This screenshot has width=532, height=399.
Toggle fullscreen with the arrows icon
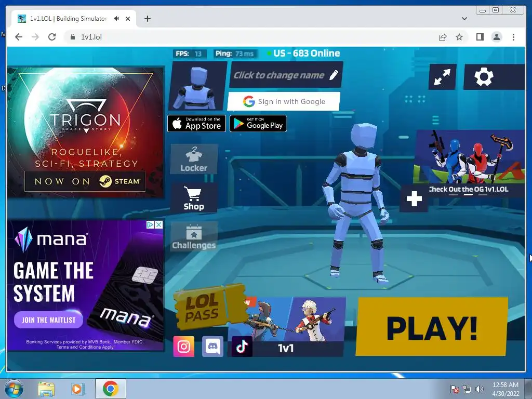443,77
